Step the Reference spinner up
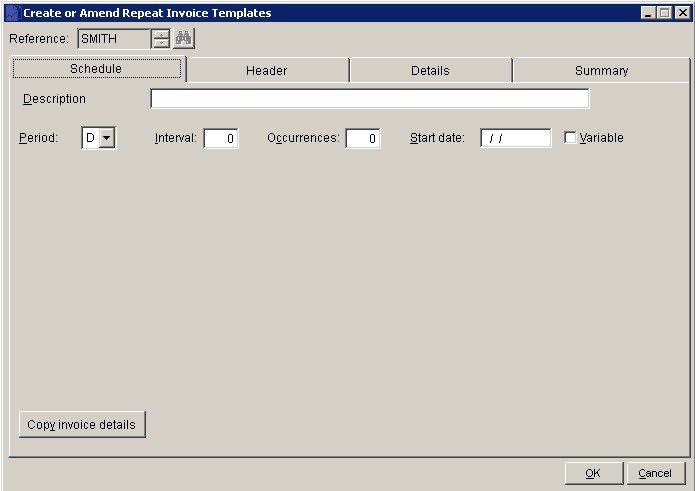Image resolution: width=695 pixels, height=491 pixels. pos(161,35)
